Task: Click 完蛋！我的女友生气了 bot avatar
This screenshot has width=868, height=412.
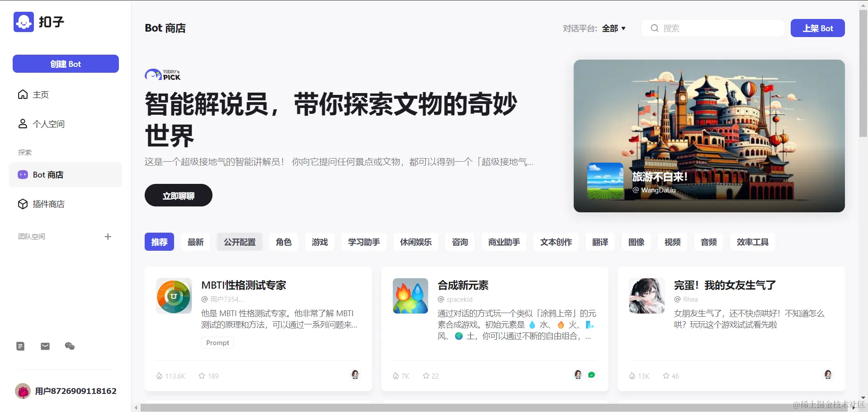Action: [647, 296]
